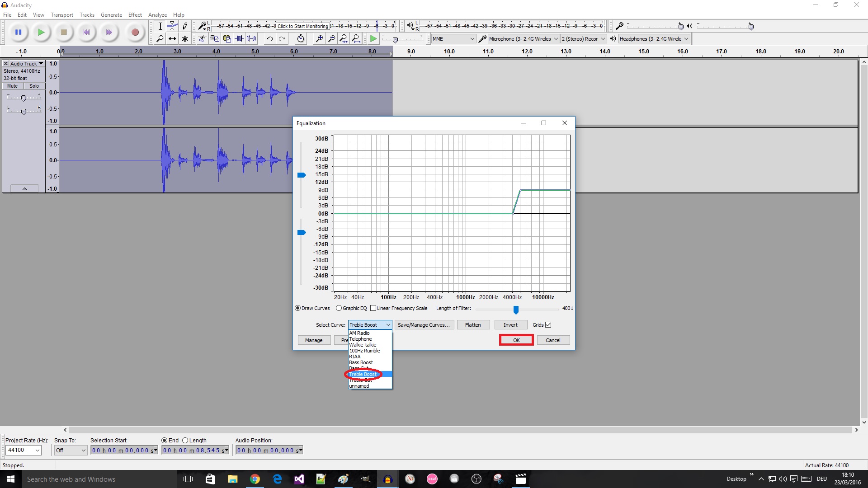Select the Envelope tool
868x488 pixels.
point(172,26)
